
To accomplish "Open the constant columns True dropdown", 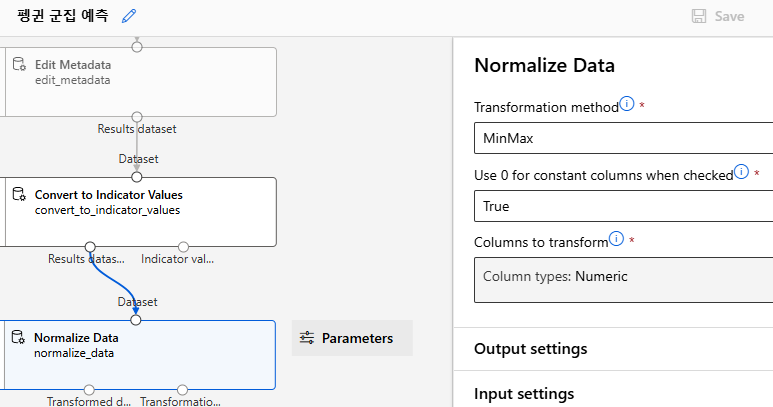I will [x=624, y=206].
